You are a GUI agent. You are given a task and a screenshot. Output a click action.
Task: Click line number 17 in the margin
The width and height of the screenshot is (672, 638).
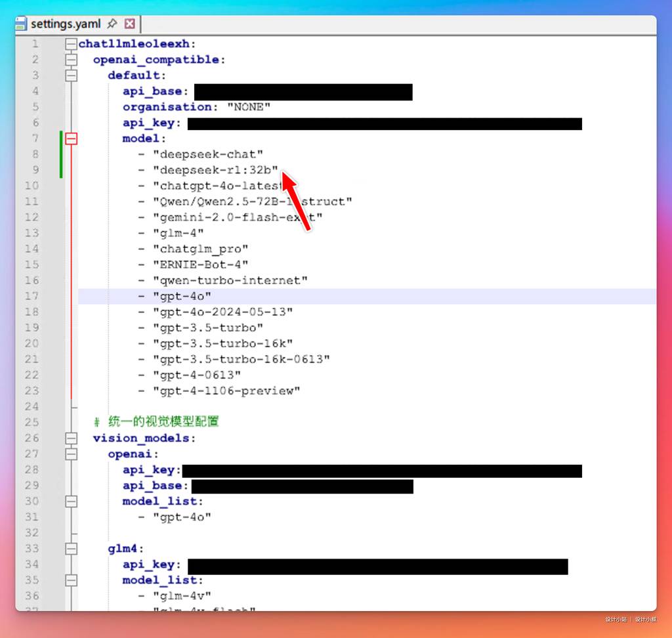pos(31,296)
